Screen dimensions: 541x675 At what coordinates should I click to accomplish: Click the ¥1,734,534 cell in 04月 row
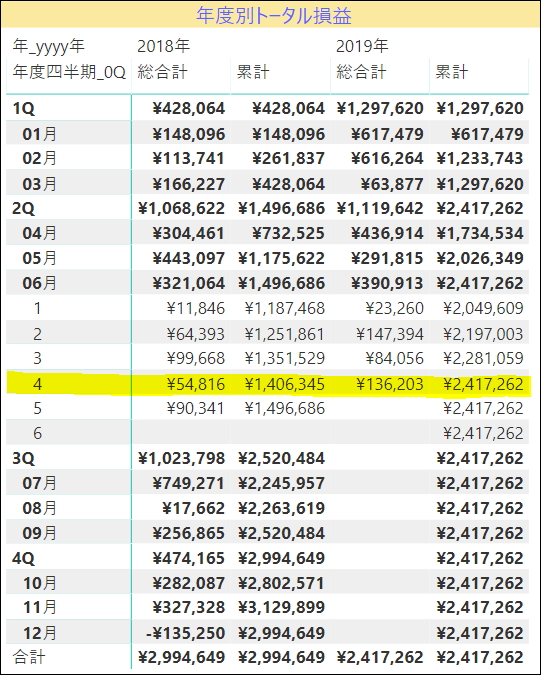(480, 233)
